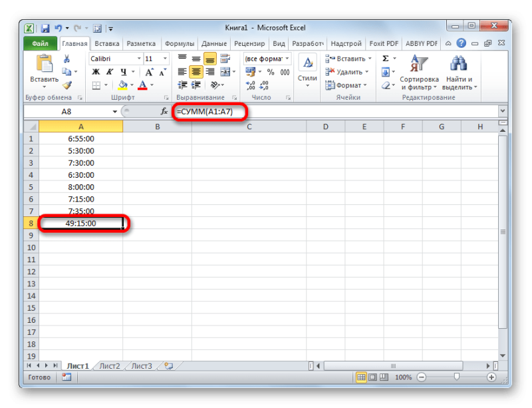The width and height of the screenshot is (532, 408).
Task: Click the Copy icon in clipboard group
Action: pyautogui.click(x=66, y=72)
